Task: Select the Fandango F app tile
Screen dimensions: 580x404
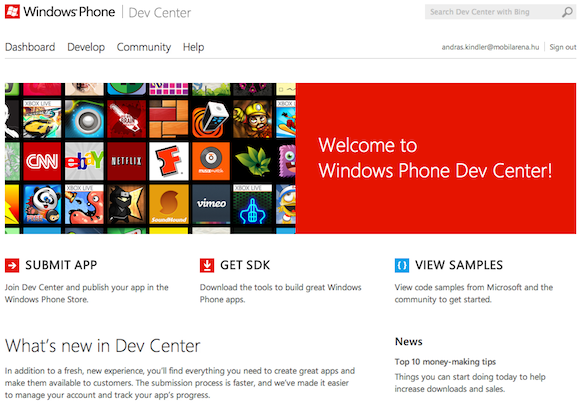Action: coord(169,161)
